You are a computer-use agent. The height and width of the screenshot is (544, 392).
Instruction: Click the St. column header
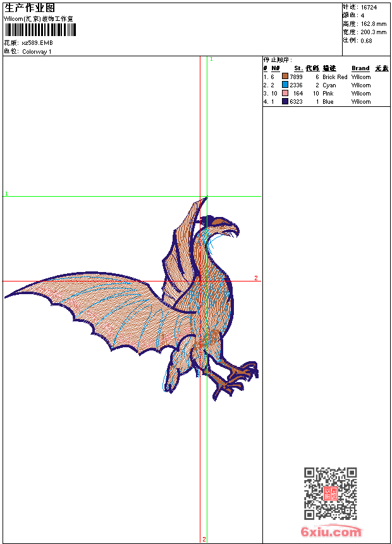(298, 68)
